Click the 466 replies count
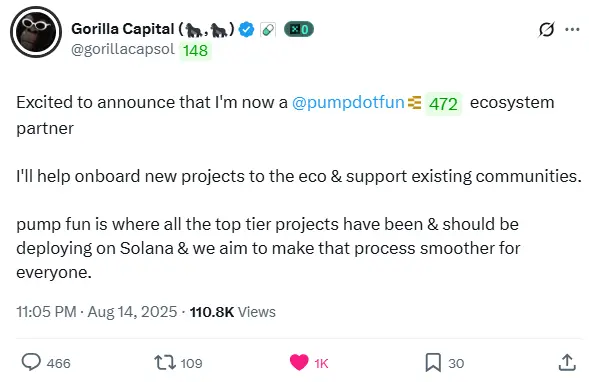This screenshot has height=382, width=589. tap(59, 363)
